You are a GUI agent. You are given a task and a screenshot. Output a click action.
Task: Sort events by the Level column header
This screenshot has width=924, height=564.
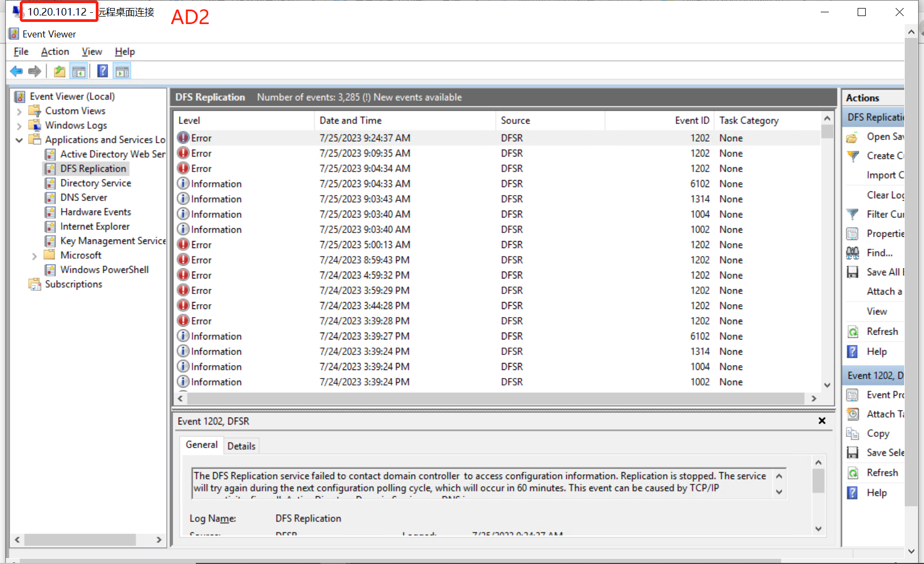(245, 121)
